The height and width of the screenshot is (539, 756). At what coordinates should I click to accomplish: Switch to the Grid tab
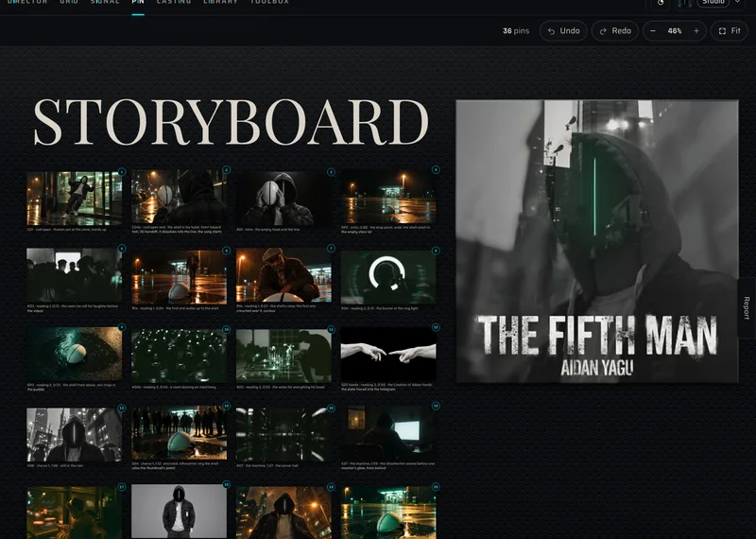click(69, 3)
